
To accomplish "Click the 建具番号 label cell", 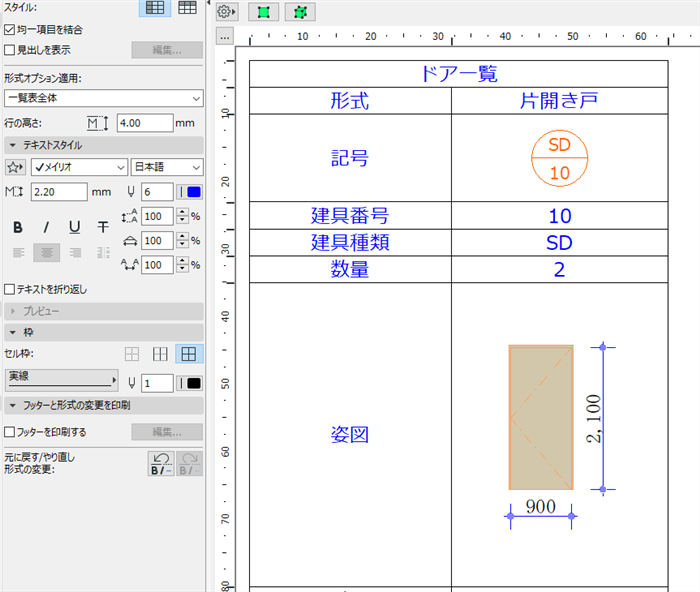I will pos(350,216).
